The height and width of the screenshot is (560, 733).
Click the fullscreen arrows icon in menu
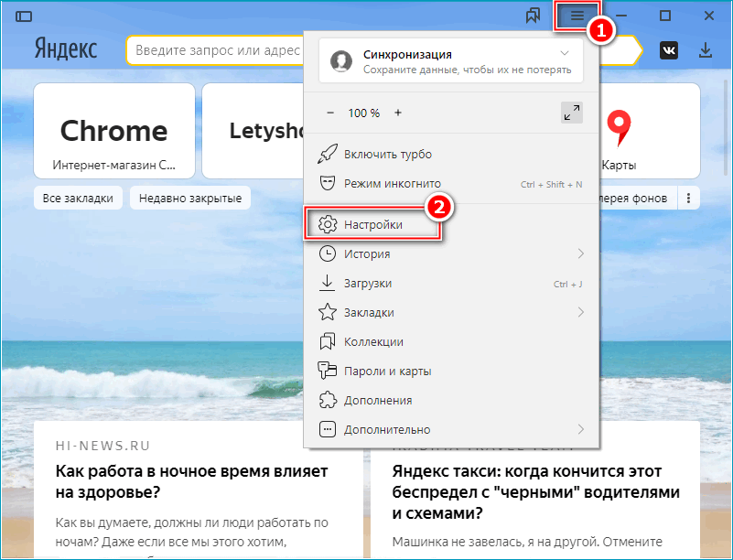pos(572,113)
